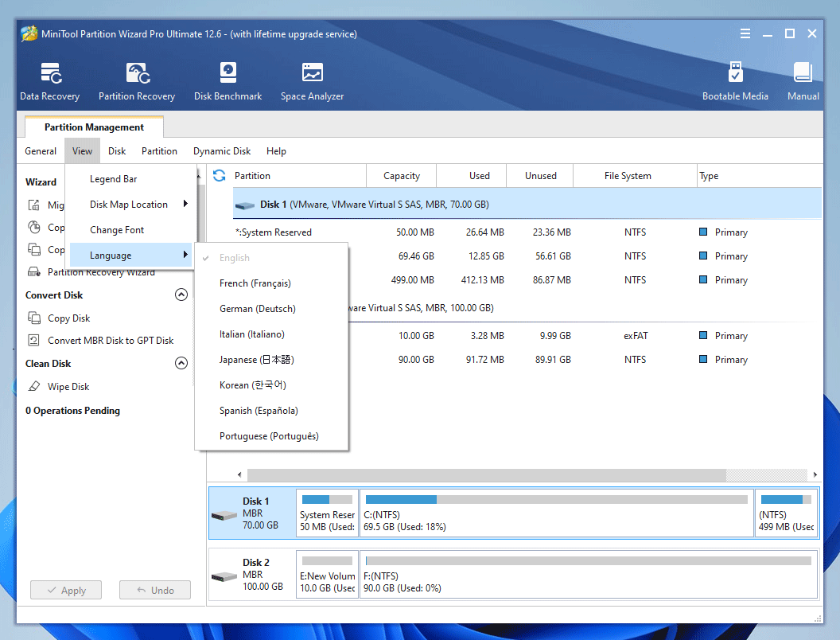Switch language to Japanese

coord(271,360)
